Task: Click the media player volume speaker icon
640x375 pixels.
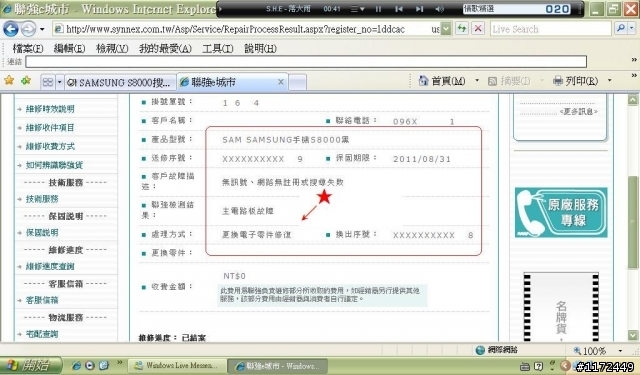Action: (439, 9)
